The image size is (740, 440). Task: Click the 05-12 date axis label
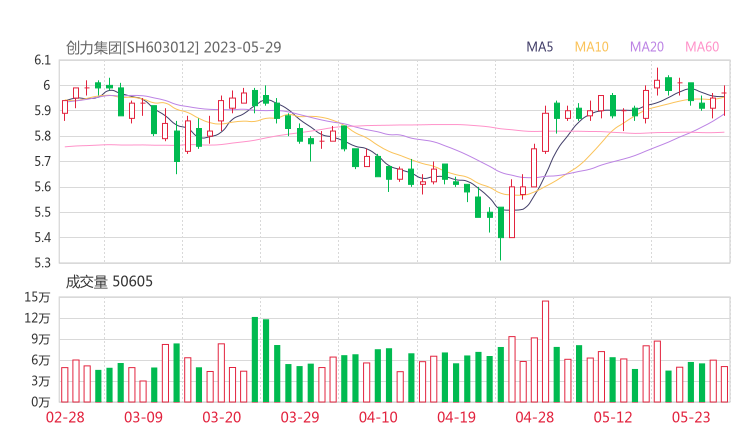point(613,417)
